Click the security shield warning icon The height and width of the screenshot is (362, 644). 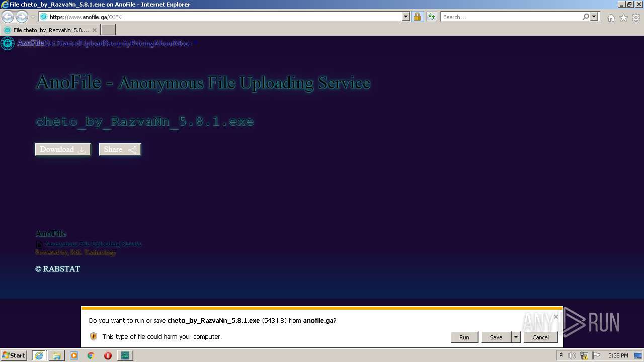click(94, 336)
